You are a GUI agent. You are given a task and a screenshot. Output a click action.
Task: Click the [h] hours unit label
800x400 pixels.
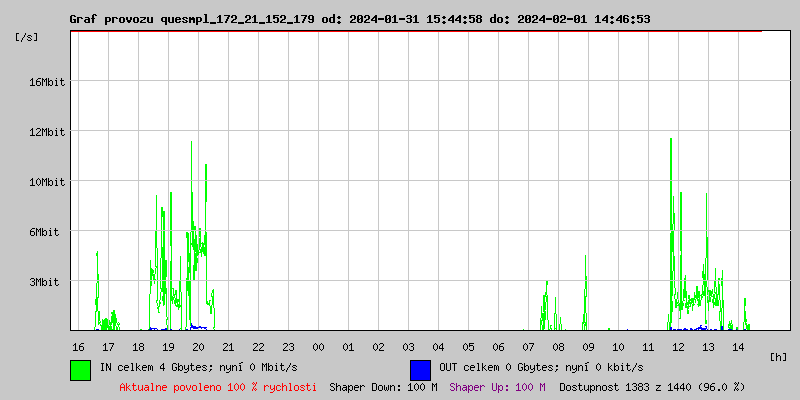[x=779, y=356]
